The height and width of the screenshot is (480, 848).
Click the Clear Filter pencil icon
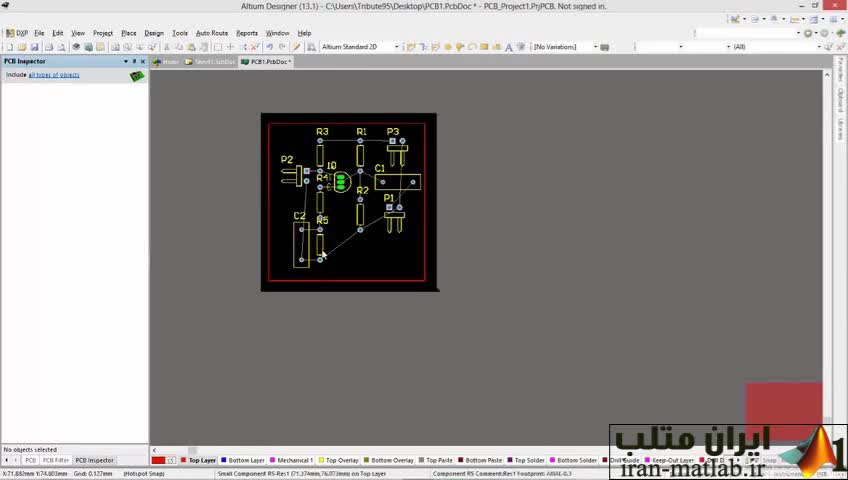[x=296, y=47]
